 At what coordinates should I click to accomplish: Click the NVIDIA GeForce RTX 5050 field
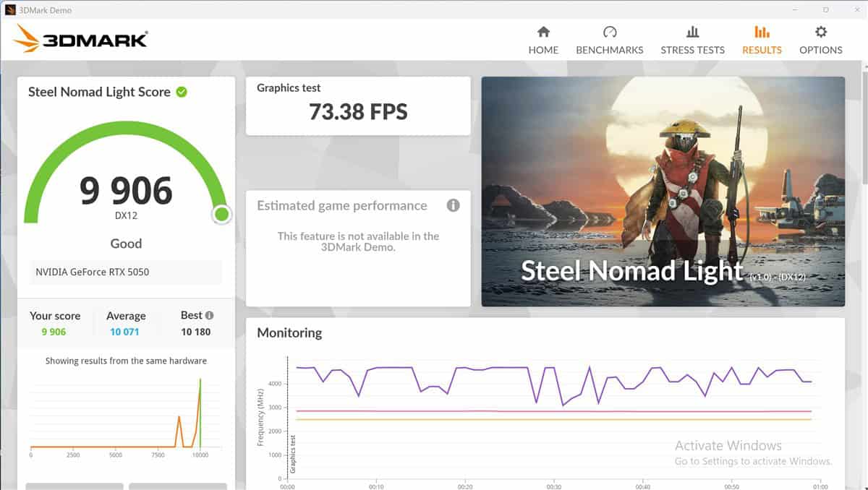126,272
